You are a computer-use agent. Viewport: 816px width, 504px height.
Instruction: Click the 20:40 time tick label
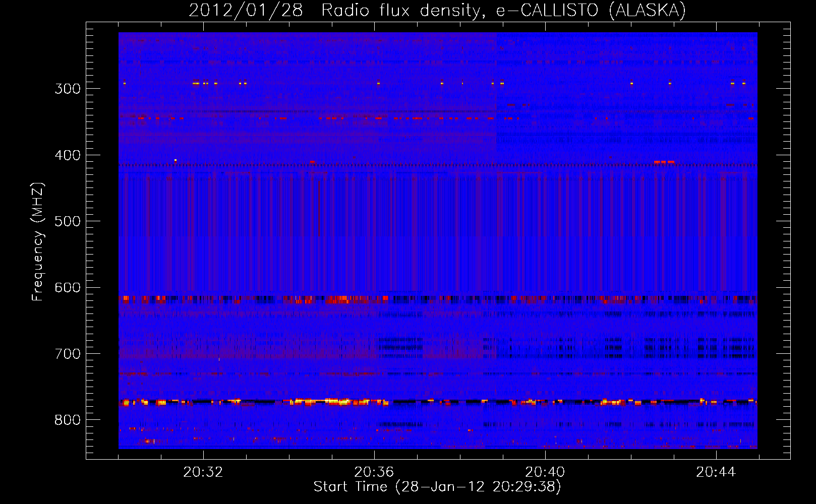coord(545,472)
